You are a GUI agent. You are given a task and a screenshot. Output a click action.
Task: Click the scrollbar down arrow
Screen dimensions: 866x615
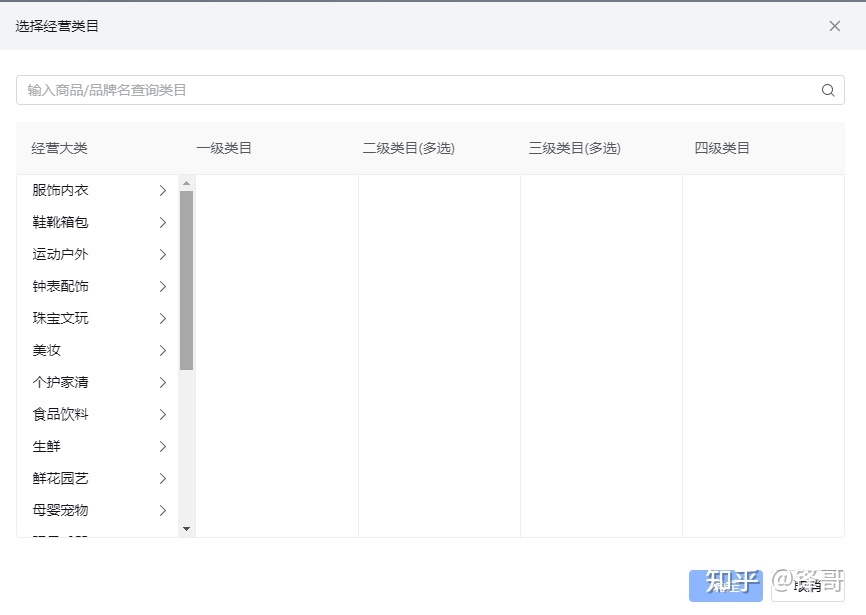coord(186,528)
